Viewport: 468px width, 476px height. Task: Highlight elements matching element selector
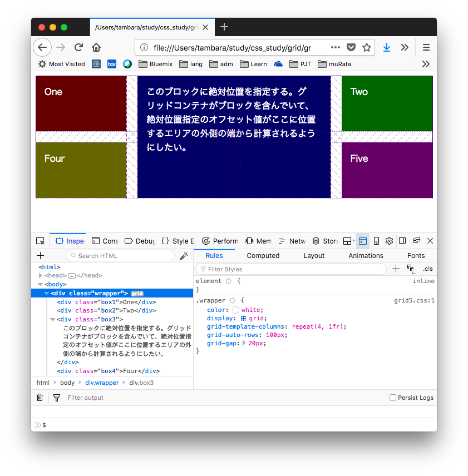228,281
